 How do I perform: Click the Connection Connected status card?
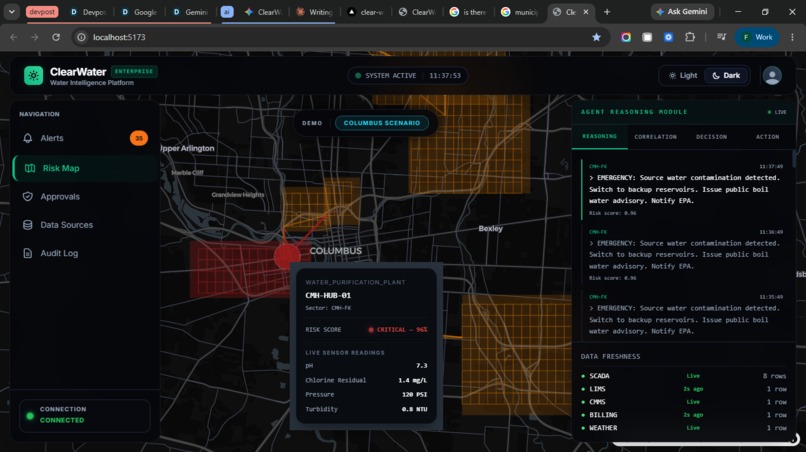click(x=85, y=414)
